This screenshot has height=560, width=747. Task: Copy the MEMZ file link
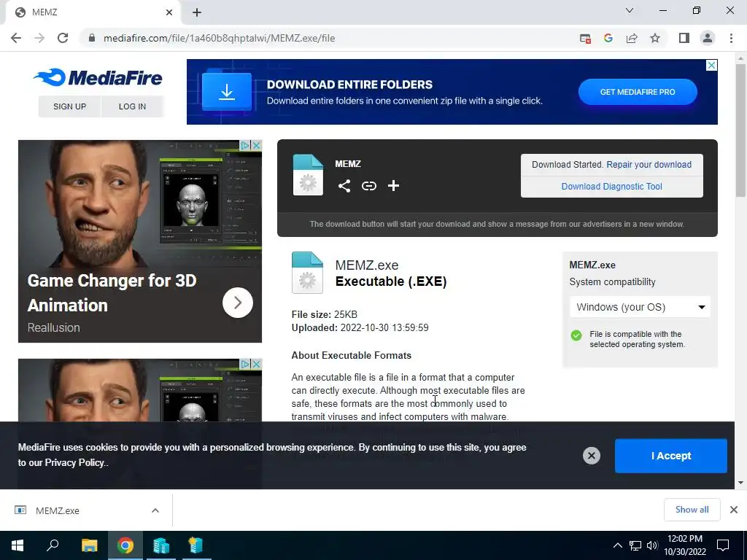click(369, 186)
